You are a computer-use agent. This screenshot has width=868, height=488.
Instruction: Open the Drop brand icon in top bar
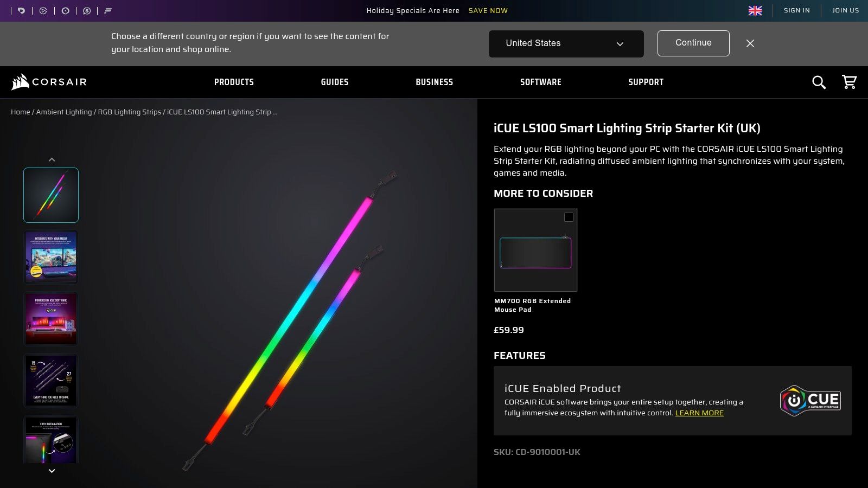(21, 10)
